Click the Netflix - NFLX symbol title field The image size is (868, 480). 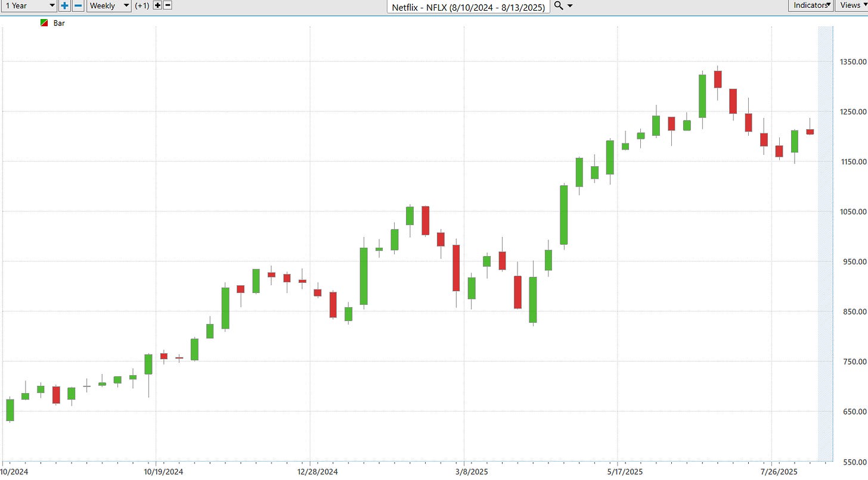point(468,7)
